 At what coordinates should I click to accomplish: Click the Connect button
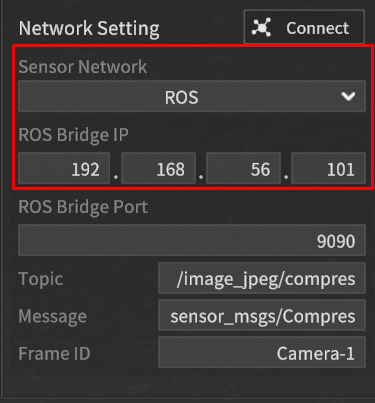(304, 27)
